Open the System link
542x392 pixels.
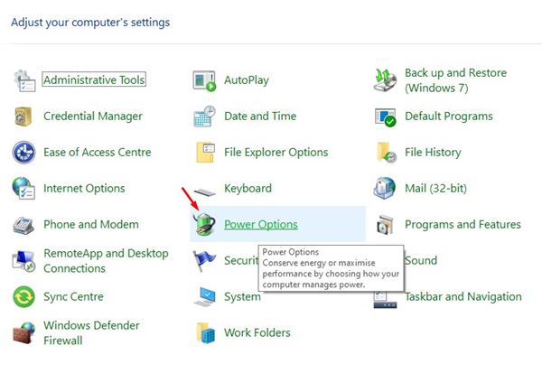tap(242, 296)
